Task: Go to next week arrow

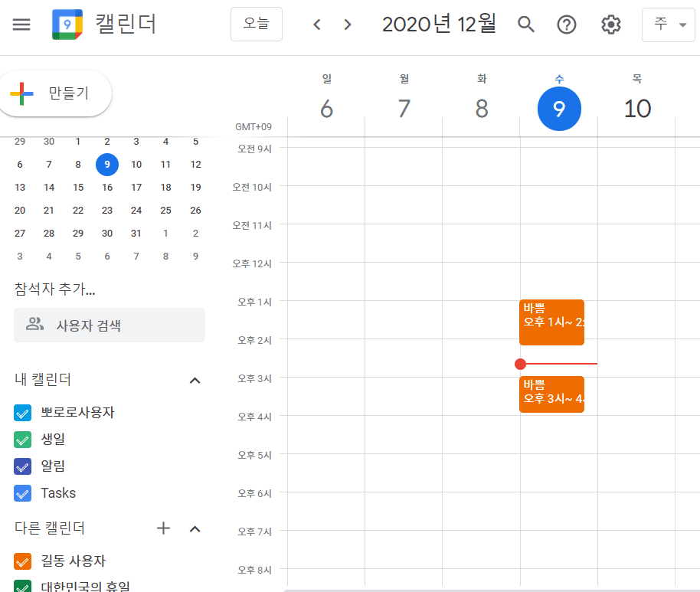Action: click(x=348, y=24)
